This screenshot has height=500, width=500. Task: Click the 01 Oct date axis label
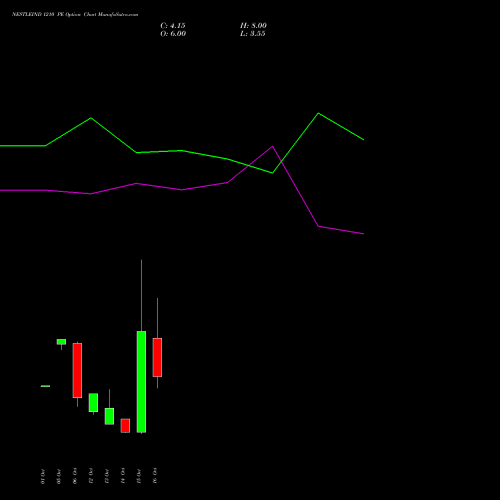[43, 476]
